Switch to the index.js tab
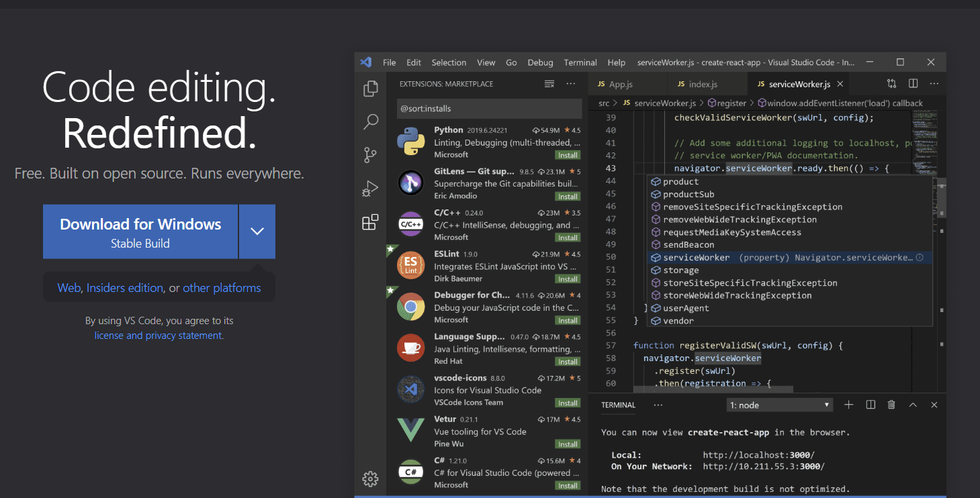 tap(707, 84)
